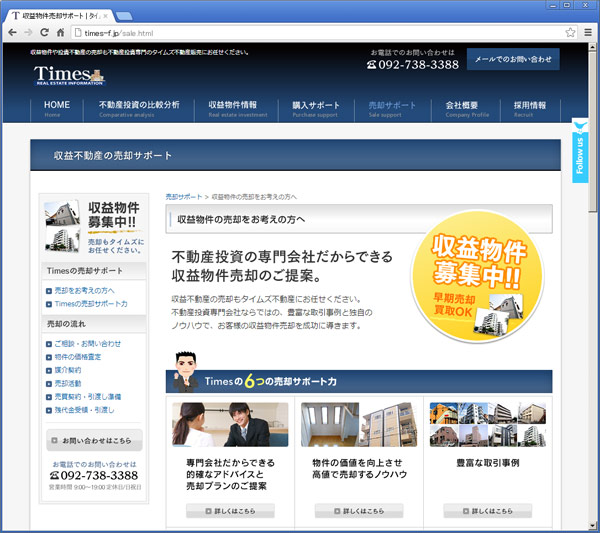This screenshot has height=533, width=600.
Task: Open 収益物件情報 navigation item
Action: [236, 109]
